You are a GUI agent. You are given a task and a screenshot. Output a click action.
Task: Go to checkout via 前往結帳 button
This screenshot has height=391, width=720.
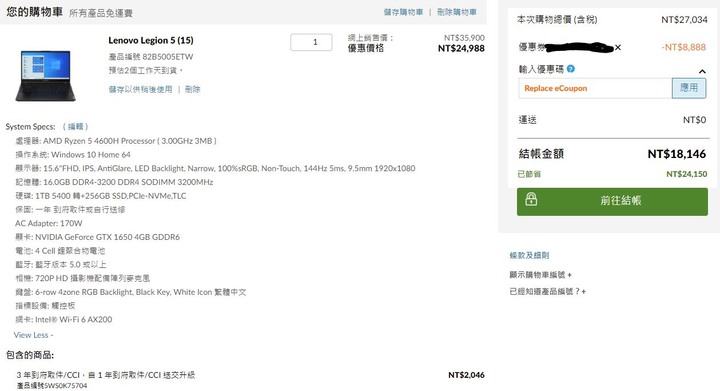(612, 201)
